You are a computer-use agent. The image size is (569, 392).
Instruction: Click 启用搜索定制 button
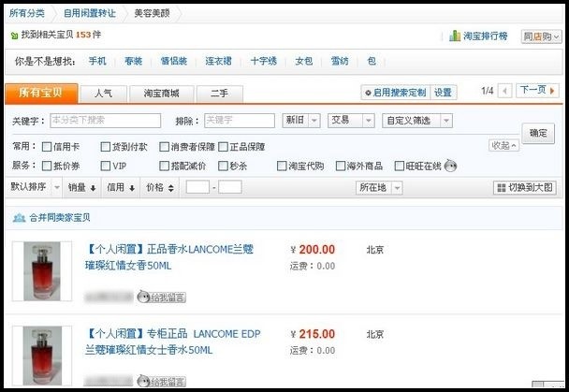(x=396, y=93)
